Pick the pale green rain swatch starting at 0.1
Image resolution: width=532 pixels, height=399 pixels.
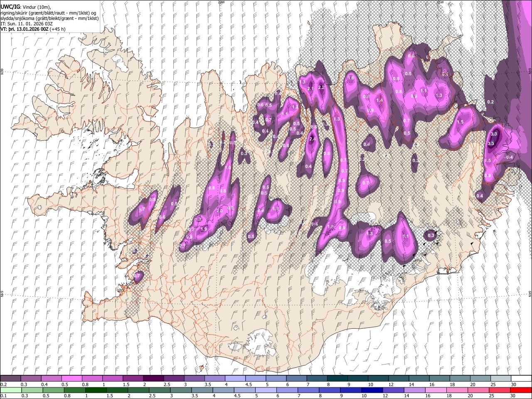(11, 390)
